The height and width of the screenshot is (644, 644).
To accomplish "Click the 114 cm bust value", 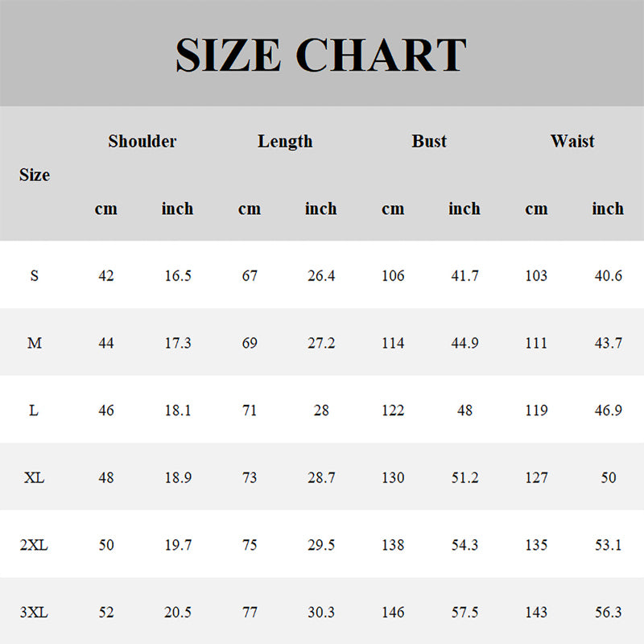I will [393, 343].
